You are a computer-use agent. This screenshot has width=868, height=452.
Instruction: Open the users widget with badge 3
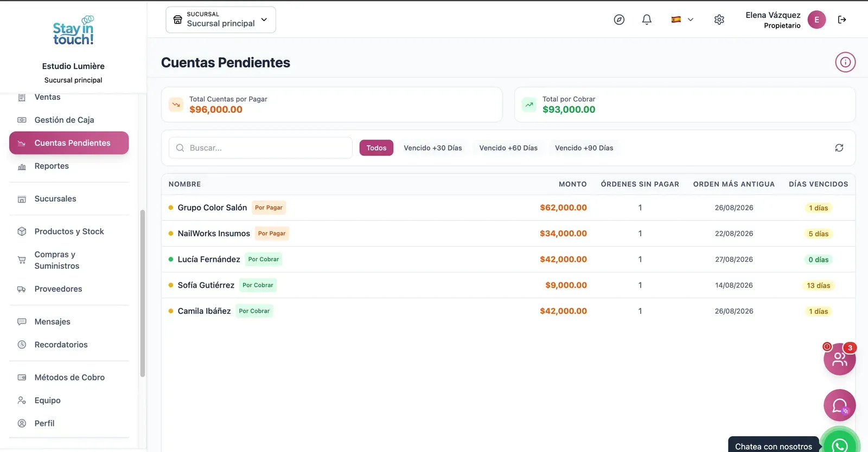coord(840,359)
